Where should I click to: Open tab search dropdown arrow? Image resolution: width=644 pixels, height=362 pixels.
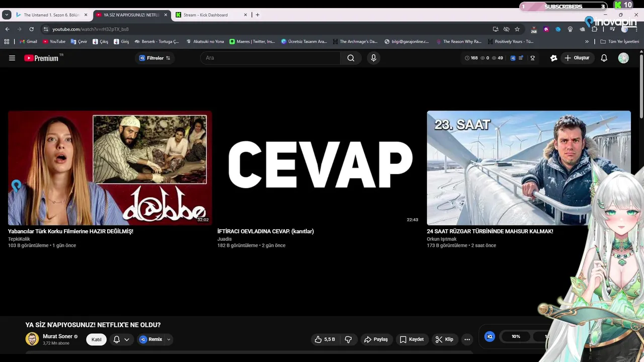click(7, 15)
